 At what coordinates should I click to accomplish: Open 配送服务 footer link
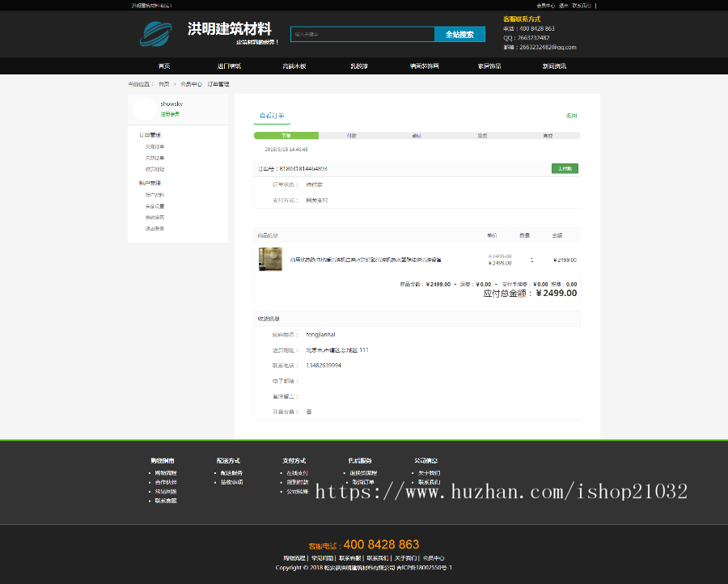[231, 473]
